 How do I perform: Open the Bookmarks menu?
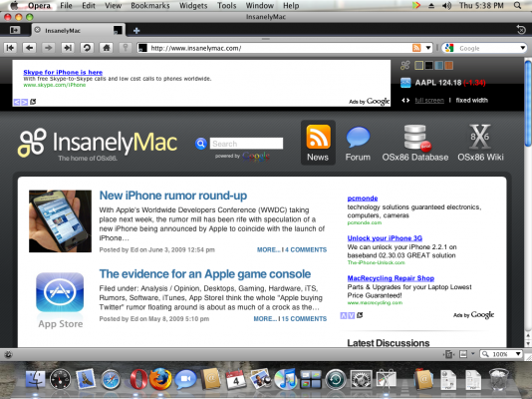pos(150,6)
